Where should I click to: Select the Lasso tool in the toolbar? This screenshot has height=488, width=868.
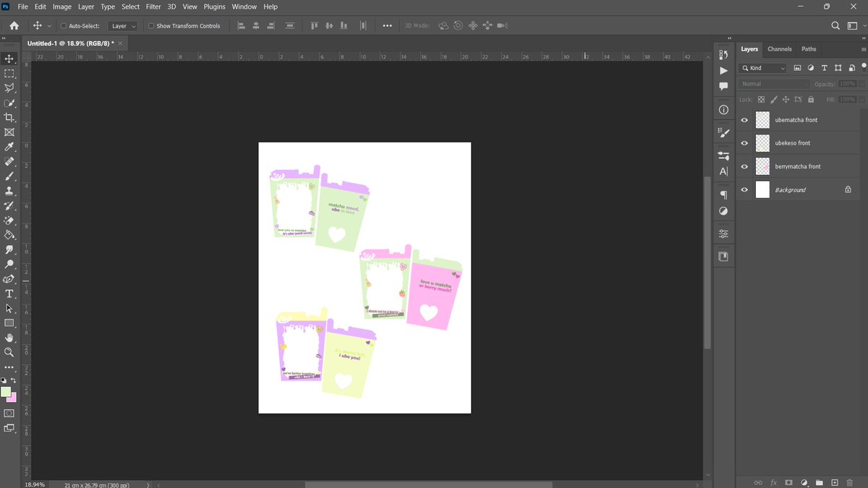[9, 88]
